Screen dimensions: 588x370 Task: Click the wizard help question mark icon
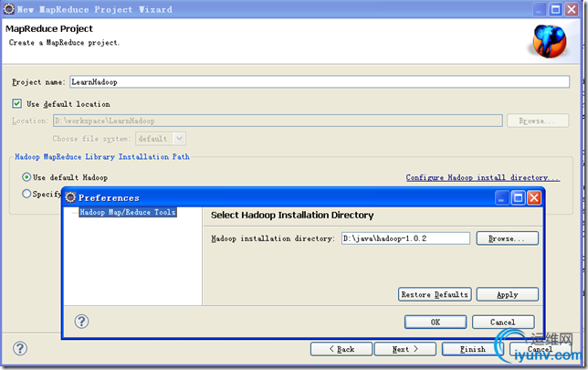pos(20,348)
